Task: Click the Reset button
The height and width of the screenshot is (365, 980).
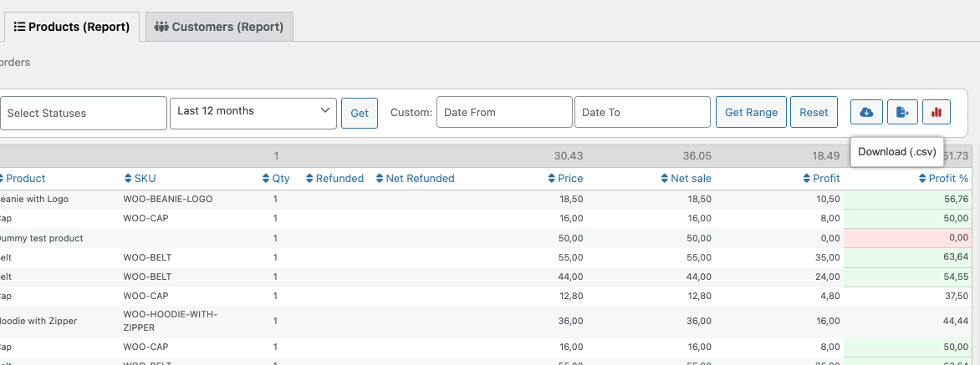Action: pyautogui.click(x=814, y=112)
